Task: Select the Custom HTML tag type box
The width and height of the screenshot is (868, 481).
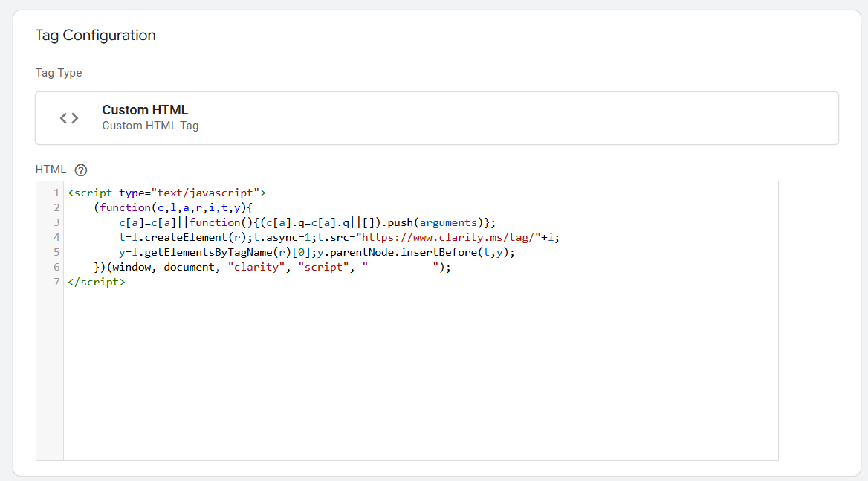Action: pos(437,118)
